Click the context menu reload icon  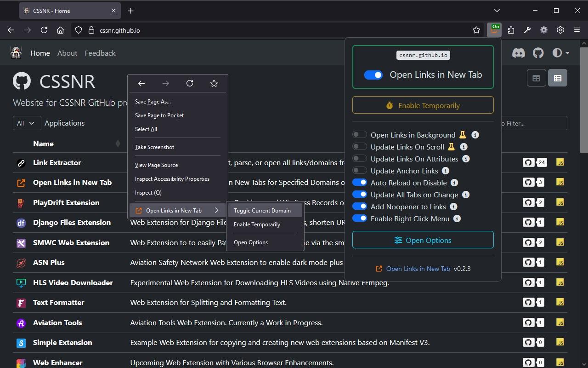(x=190, y=83)
